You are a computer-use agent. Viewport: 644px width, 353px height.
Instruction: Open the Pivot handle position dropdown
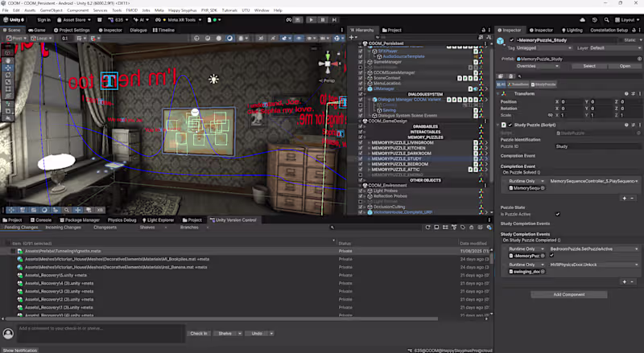[17, 38]
